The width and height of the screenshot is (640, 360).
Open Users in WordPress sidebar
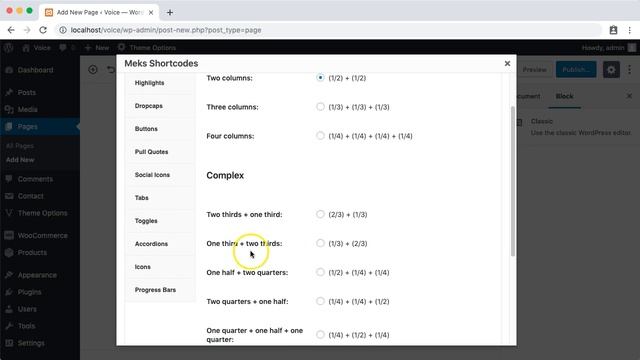coord(40,309)
